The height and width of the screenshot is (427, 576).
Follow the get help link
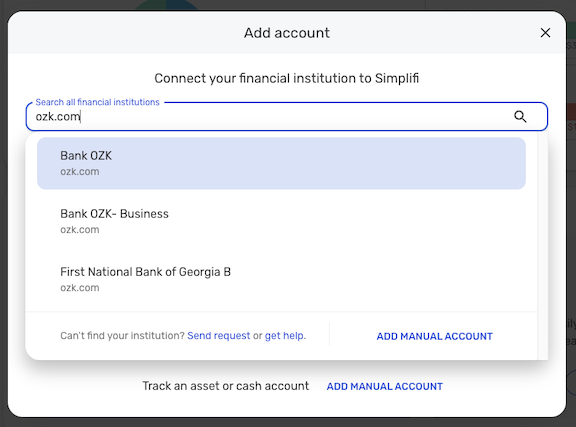tap(285, 336)
